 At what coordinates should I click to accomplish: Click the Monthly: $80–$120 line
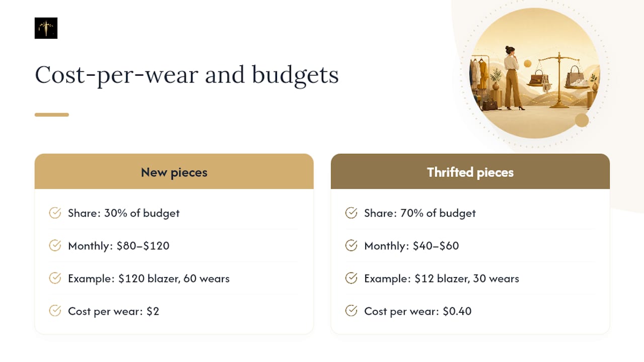tap(119, 246)
